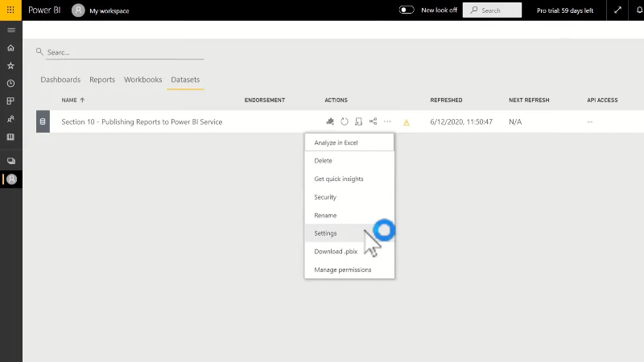The image size is (644, 362).
Task: Click the NEXT REFRESH column header
Action: click(529, 100)
